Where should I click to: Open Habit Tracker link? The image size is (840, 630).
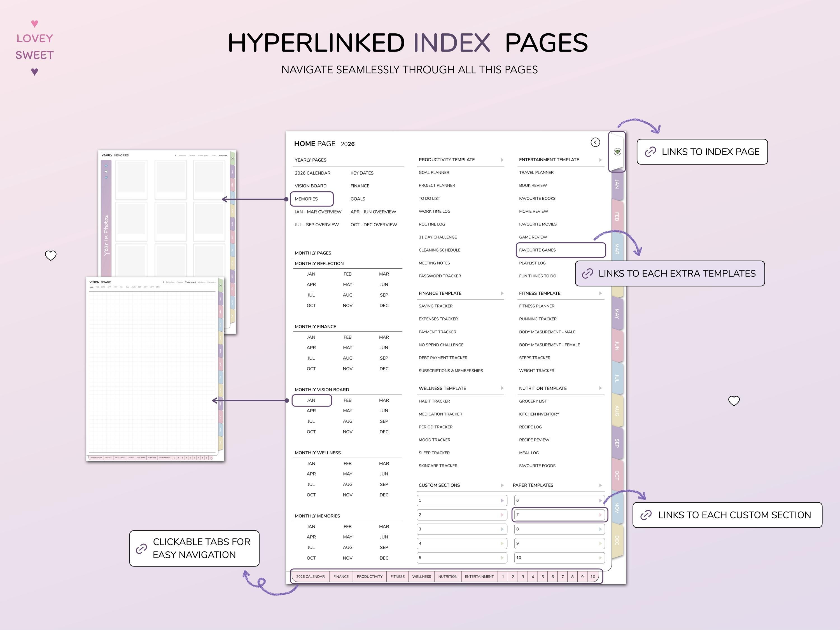(x=434, y=401)
